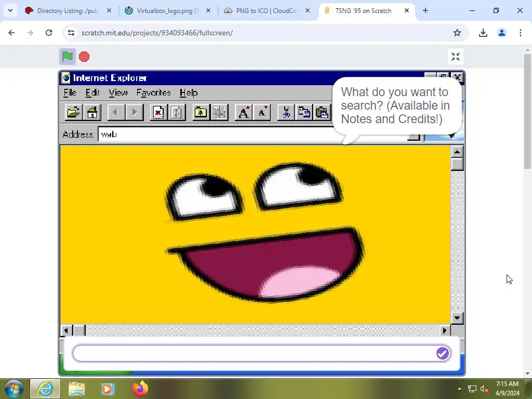This screenshot has width=532, height=399.
Task: Click the horizontal scrollbar thumb in emulated window
Action: pos(79,330)
